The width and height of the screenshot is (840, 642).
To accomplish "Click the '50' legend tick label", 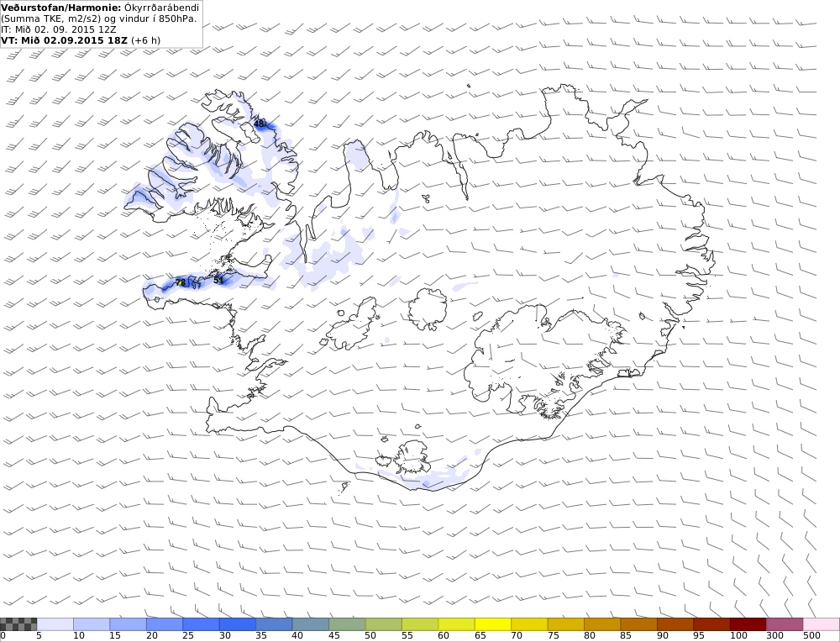I will click(370, 635).
